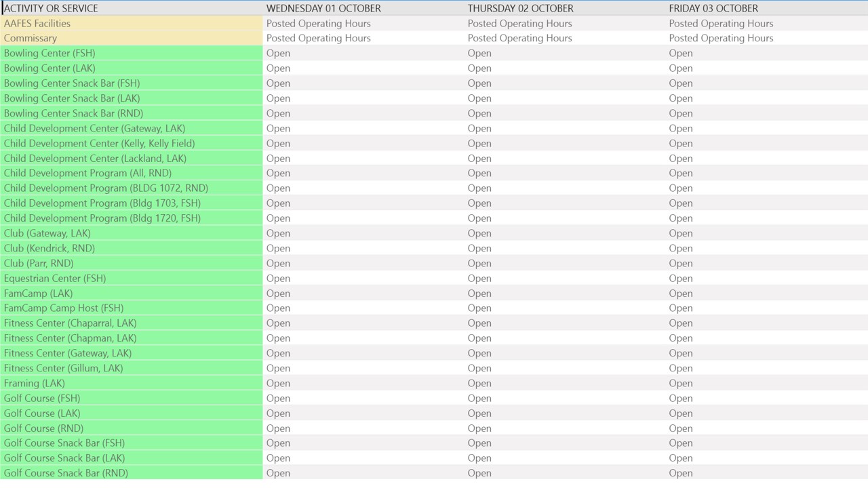868x488 pixels.
Task: Select the Bowling Center (FSH) cell
Action: [x=50, y=53]
